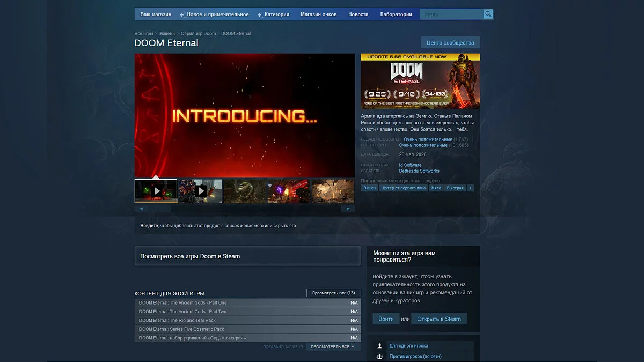Viewport: 644px width, 362px height.
Task: Click Просмотреть все (13) button
Action: pos(334,293)
